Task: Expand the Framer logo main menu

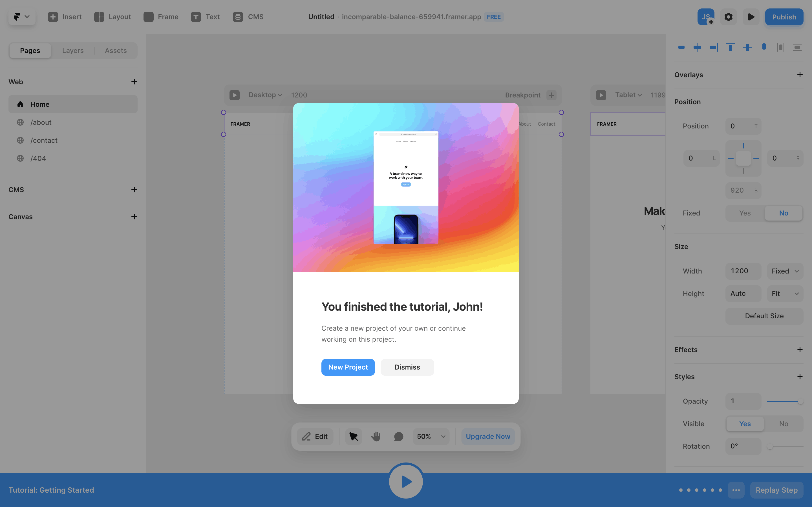Action: [x=22, y=17]
